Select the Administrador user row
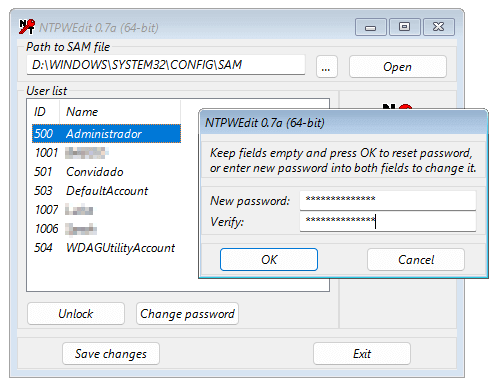 [x=106, y=134]
